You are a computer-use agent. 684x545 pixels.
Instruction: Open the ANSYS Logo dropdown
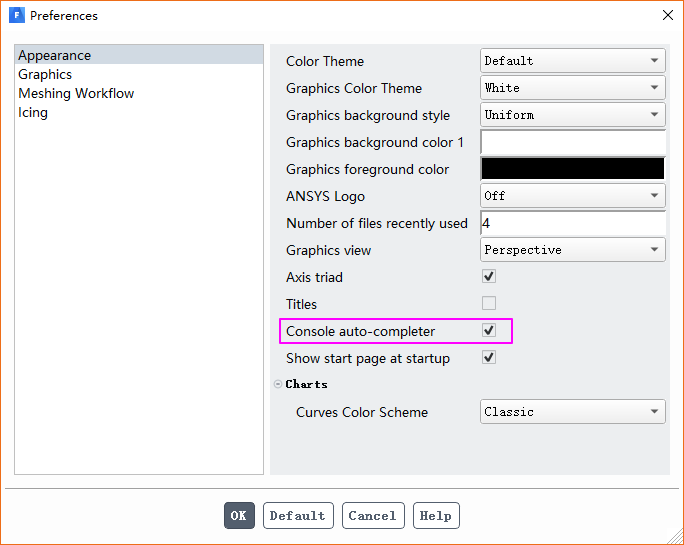573,196
